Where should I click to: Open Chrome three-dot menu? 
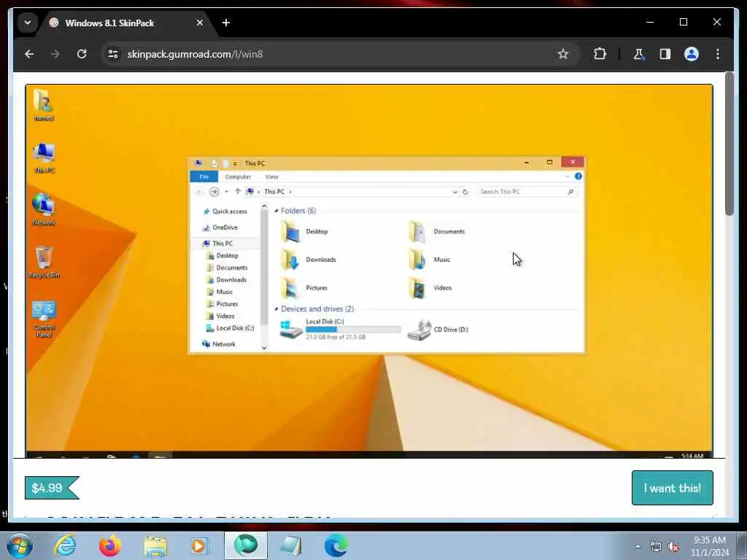[x=718, y=54]
